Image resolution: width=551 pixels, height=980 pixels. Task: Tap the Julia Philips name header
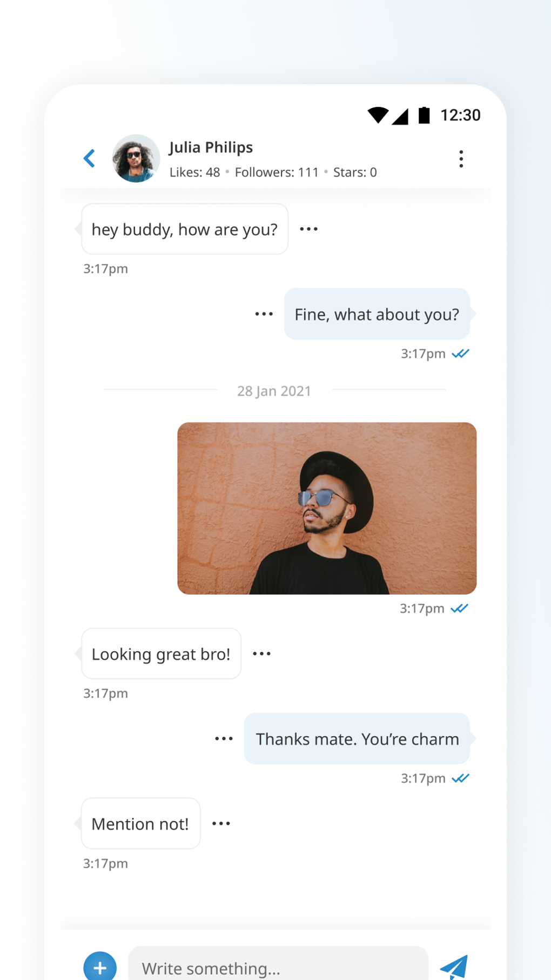(211, 147)
